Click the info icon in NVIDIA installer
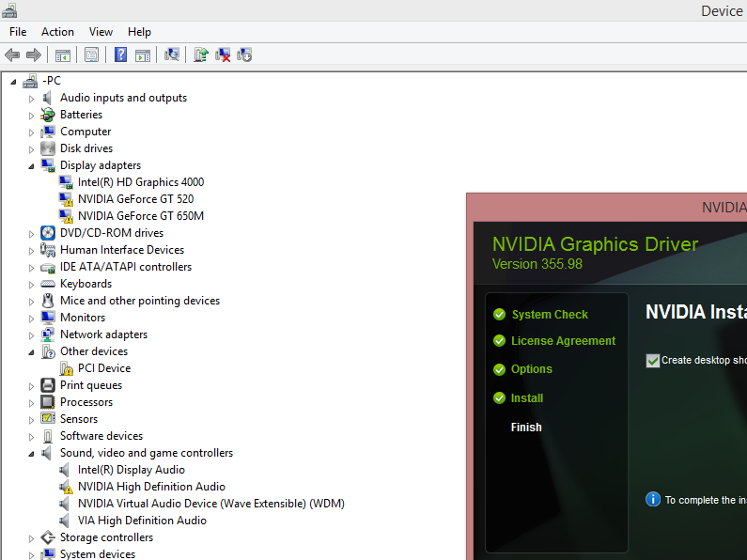The width and height of the screenshot is (747, 560). click(653, 500)
